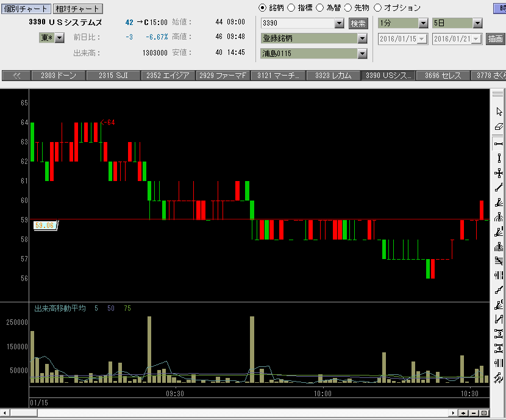The width and height of the screenshot is (506, 420).
Task: Click the << scroll tabs back button
Action: [x=16, y=76]
